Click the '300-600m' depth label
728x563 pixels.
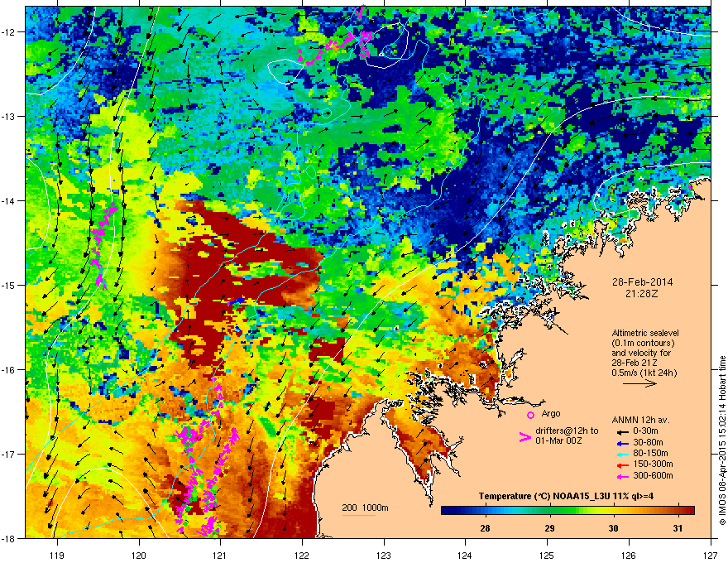click(x=653, y=475)
